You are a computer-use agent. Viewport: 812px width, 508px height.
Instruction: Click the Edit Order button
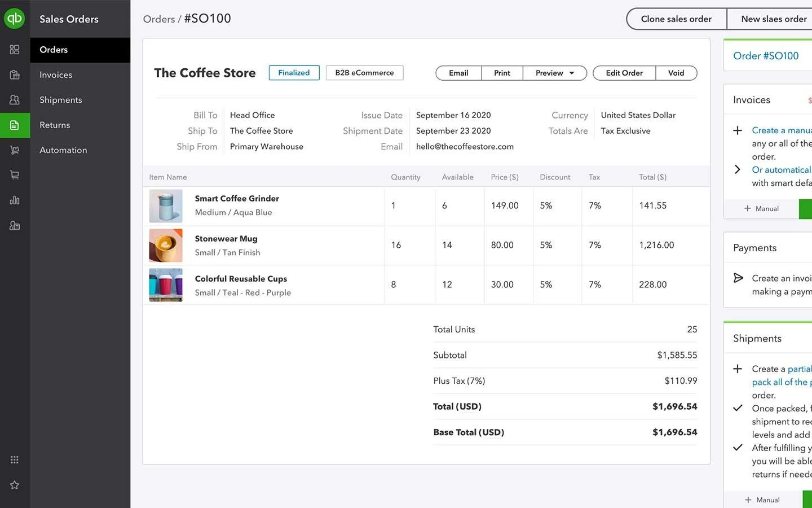point(623,73)
